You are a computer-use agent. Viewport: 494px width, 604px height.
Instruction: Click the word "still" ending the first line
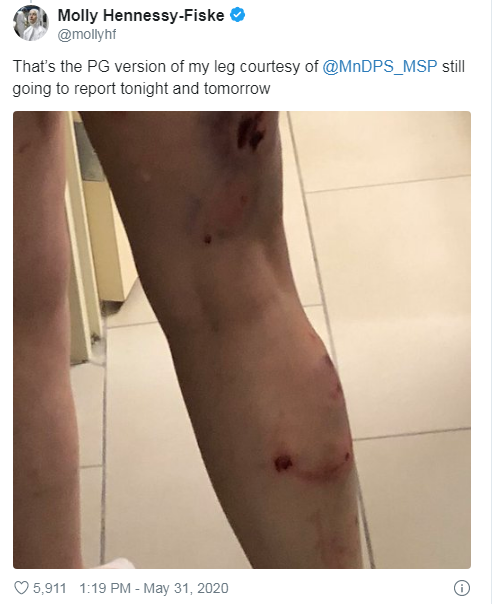454,66
